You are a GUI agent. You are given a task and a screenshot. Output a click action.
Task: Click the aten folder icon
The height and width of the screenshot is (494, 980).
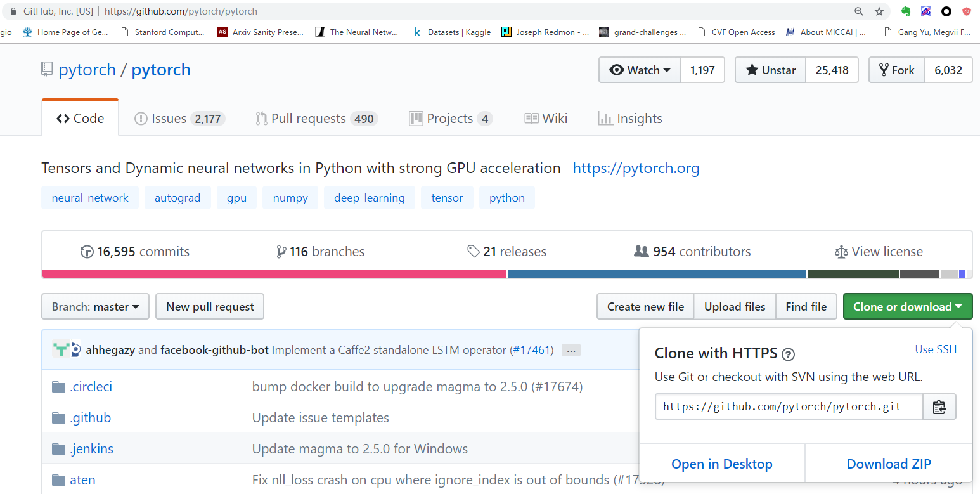[x=59, y=480]
